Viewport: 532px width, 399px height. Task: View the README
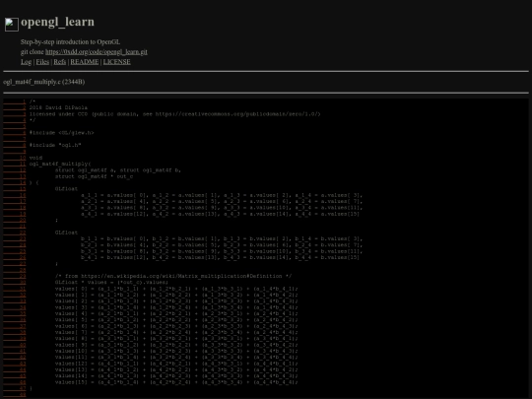tap(85, 62)
